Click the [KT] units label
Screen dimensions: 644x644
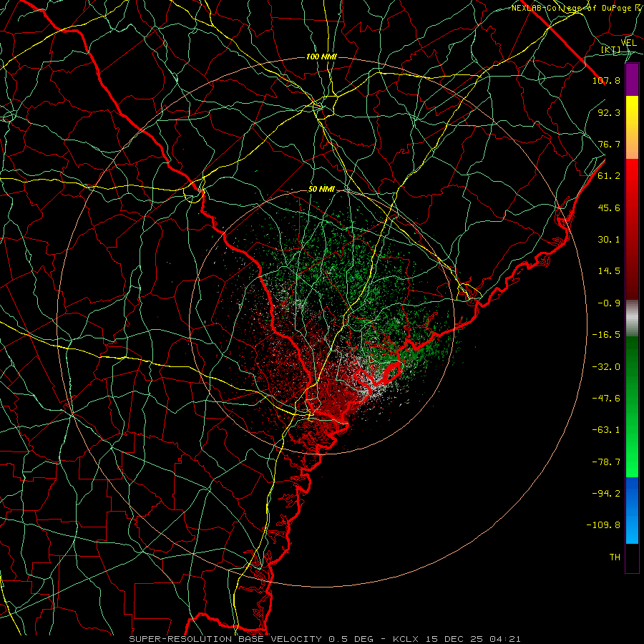pyautogui.click(x=611, y=49)
